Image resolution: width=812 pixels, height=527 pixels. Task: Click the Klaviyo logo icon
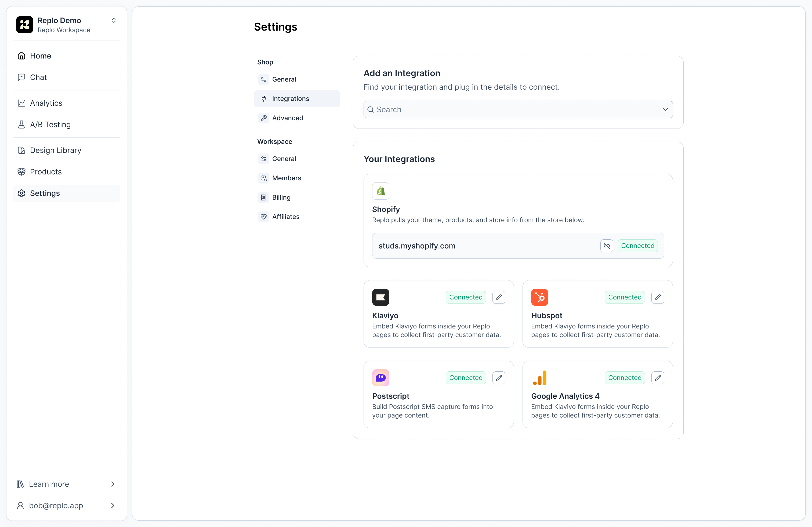[380, 297]
